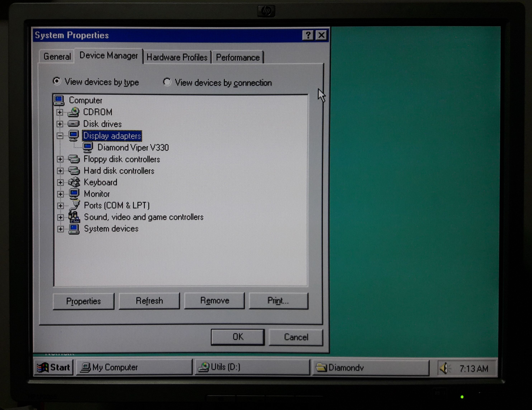This screenshot has height=410, width=532.
Task: Click the Display adapters category icon
Action: (x=74, y=136)
